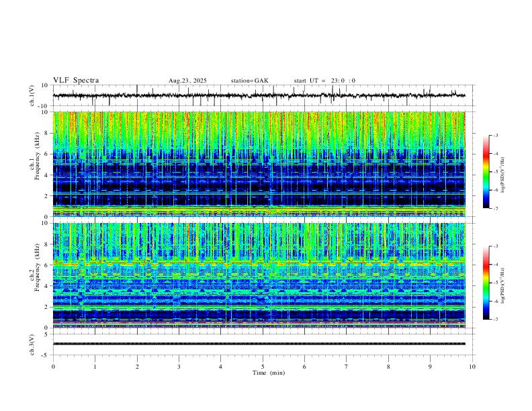Screen dimensions: 532x411
Task: Click the 'station=GAK' label
Action: (x=250, y=81)
